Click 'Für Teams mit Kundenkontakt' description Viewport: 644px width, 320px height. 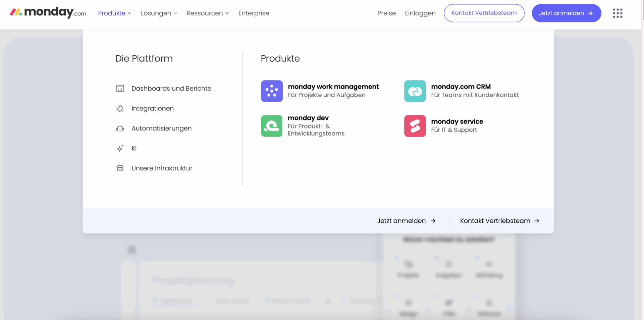point(475,95)
